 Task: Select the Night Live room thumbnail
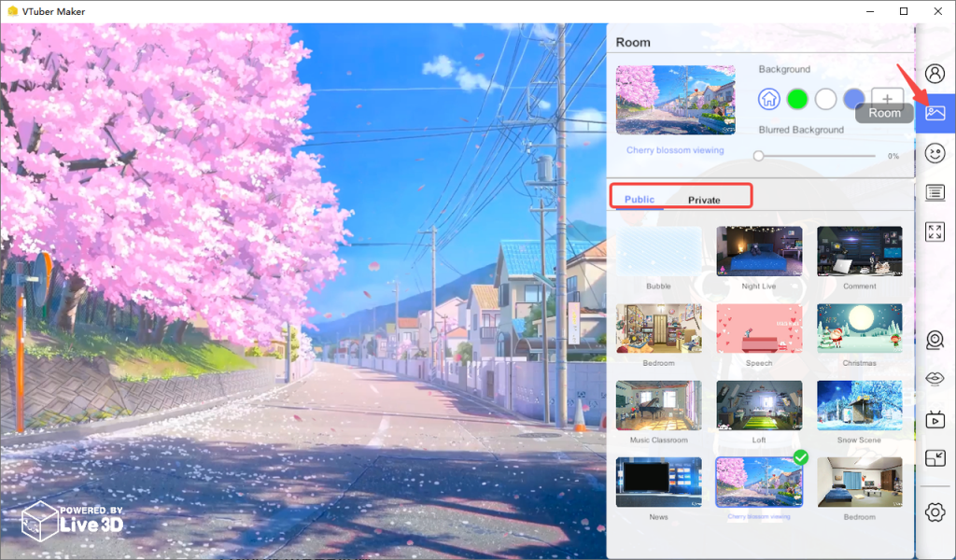(x=759, y=251)
